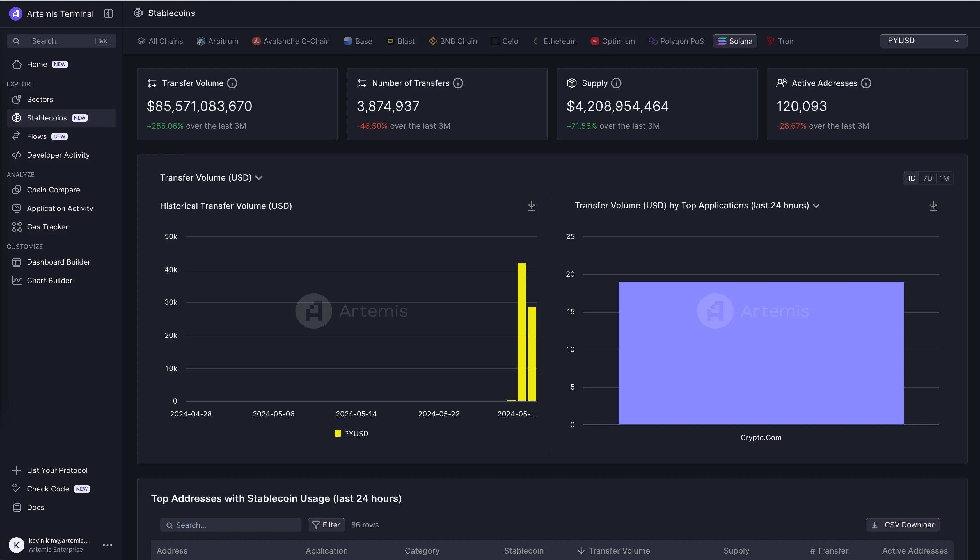Click the Sectors pie icon
Image resolution: width=980 pixels, height=560 pixels.
click(x=17, y=99)
